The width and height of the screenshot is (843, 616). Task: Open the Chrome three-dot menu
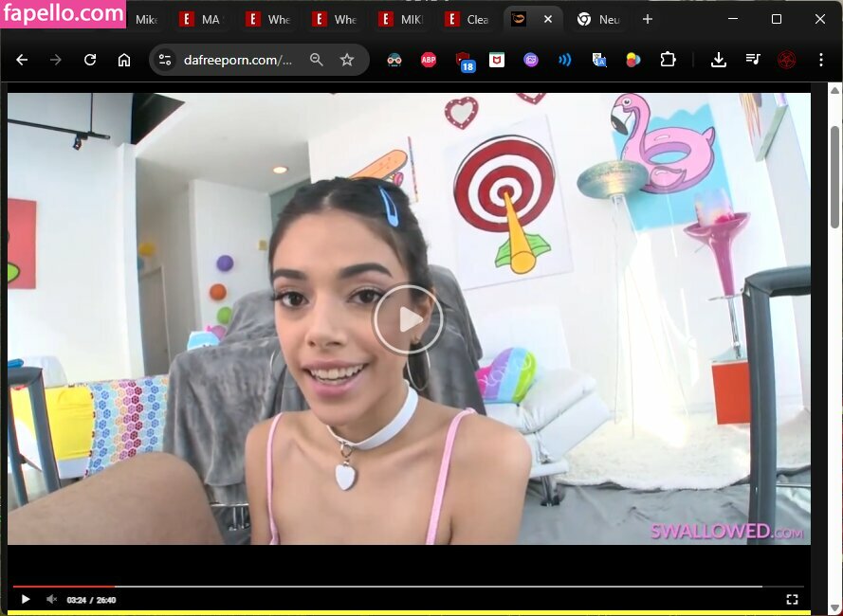[x=821, y=60]
